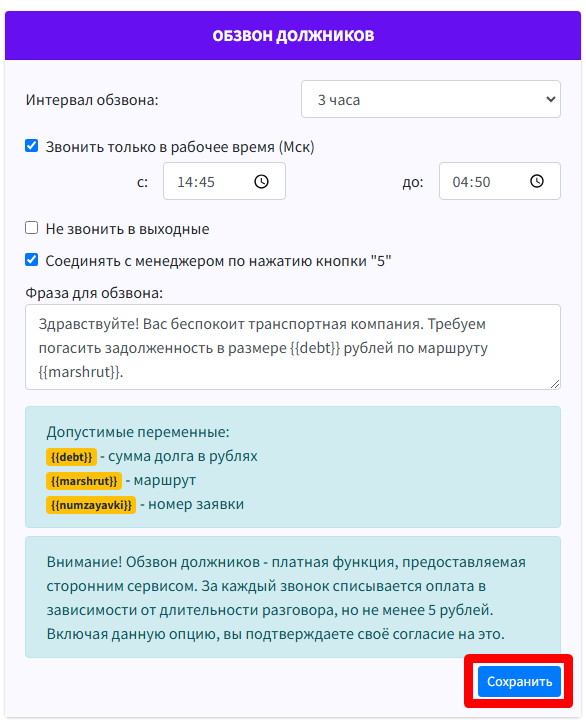Click the 'Не звонить в выходные' label text
Viewport: 586px width, 720px height.
pyautogui.click(x=127, y=229)
